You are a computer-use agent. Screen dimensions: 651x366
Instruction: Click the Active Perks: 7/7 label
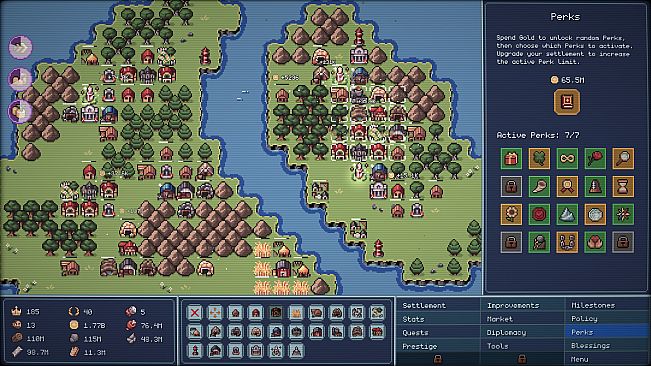[x=538, y=135]
